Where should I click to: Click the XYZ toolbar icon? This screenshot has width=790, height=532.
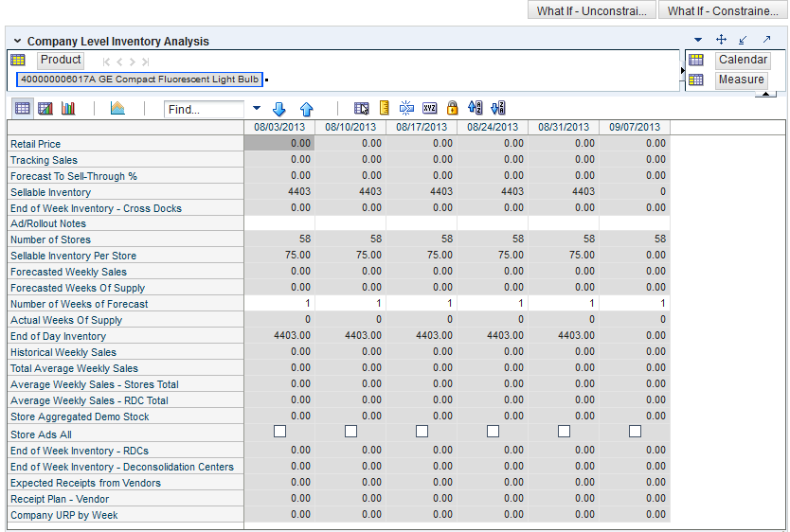(430, 109)
